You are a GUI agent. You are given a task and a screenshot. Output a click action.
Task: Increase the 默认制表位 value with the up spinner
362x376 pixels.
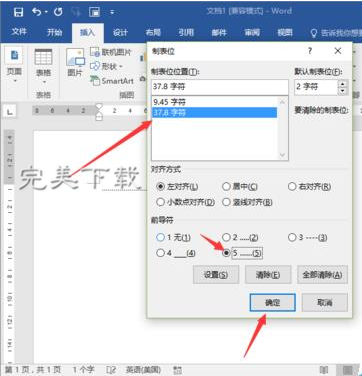343,84
